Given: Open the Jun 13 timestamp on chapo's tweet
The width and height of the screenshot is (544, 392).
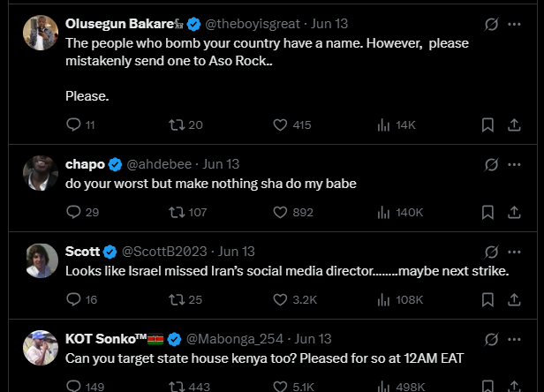Looking at the screenshot, I should coord(221,164).
